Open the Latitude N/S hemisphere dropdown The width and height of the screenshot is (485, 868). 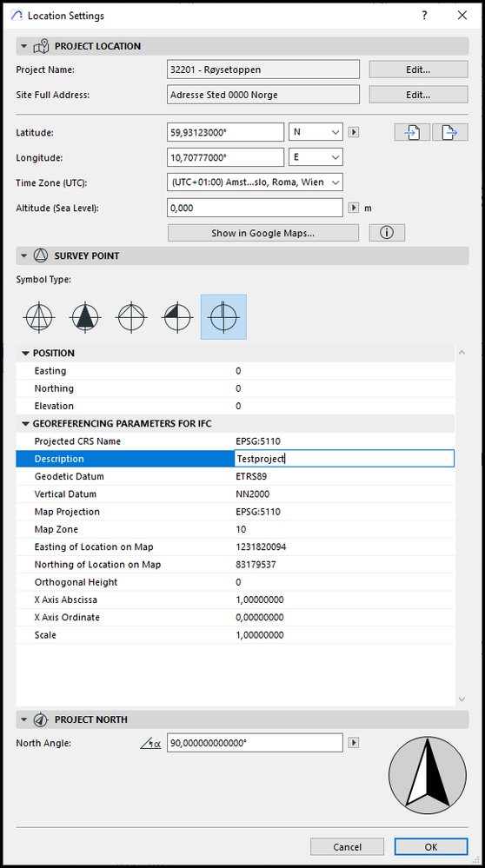point(316,132)
